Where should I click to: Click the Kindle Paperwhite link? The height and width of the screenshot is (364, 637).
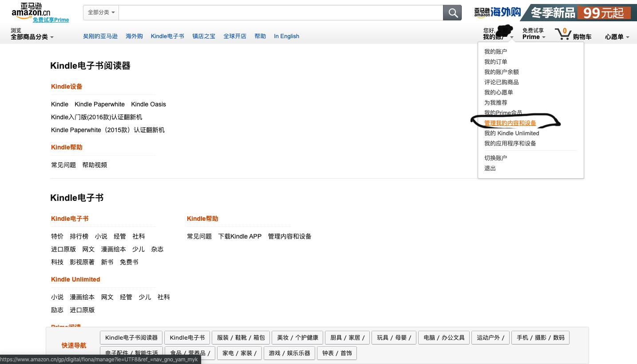(99, 104)
